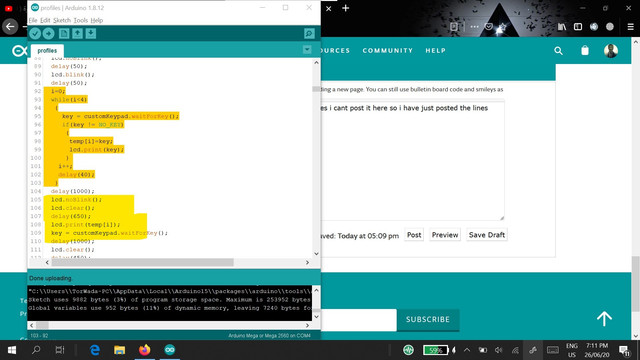640x360 pixels.
Task: Open the action center notifications icon
Action: pyautogui.click(x=624, y=350)
